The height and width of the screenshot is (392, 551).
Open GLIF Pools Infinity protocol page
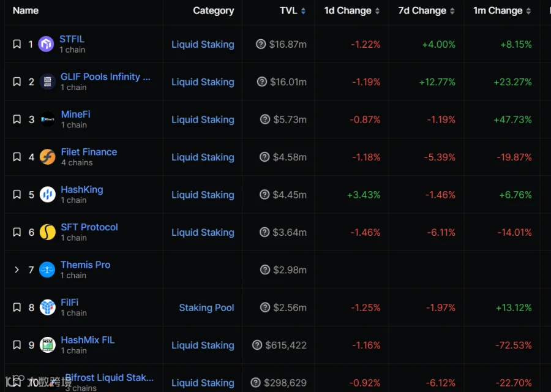(105, 77)
